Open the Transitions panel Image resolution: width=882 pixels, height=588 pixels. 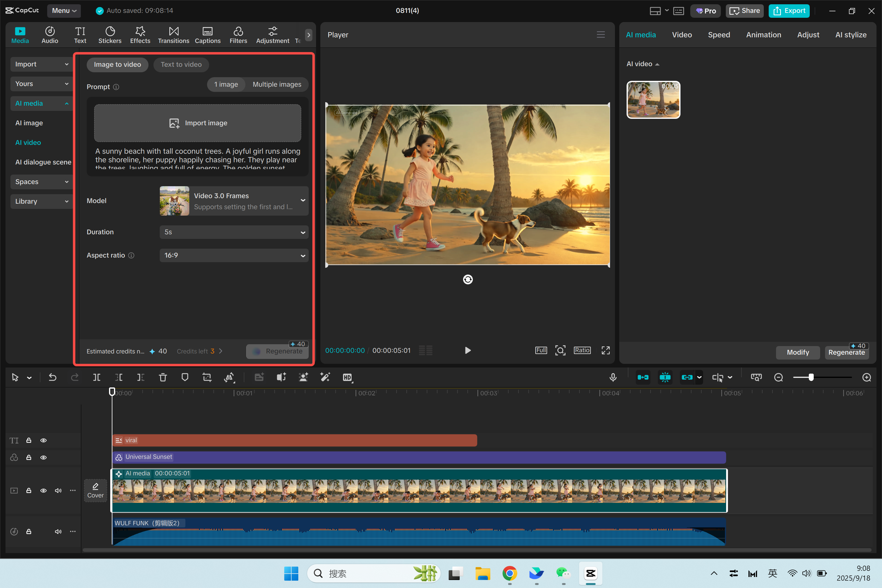(173, 35)
